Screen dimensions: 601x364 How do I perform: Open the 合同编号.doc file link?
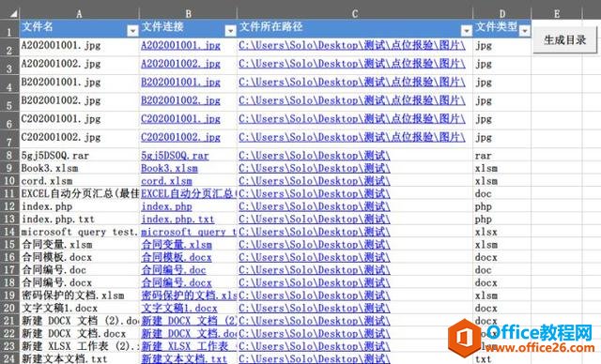173,270
